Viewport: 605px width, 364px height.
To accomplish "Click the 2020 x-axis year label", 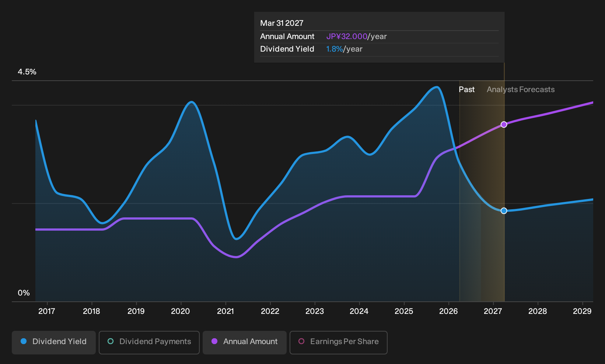I will (181, 311).
